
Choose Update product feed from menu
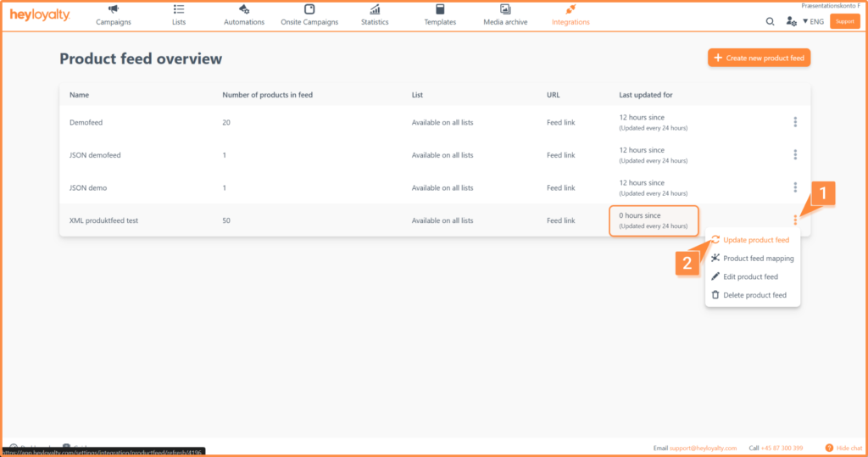755,240
